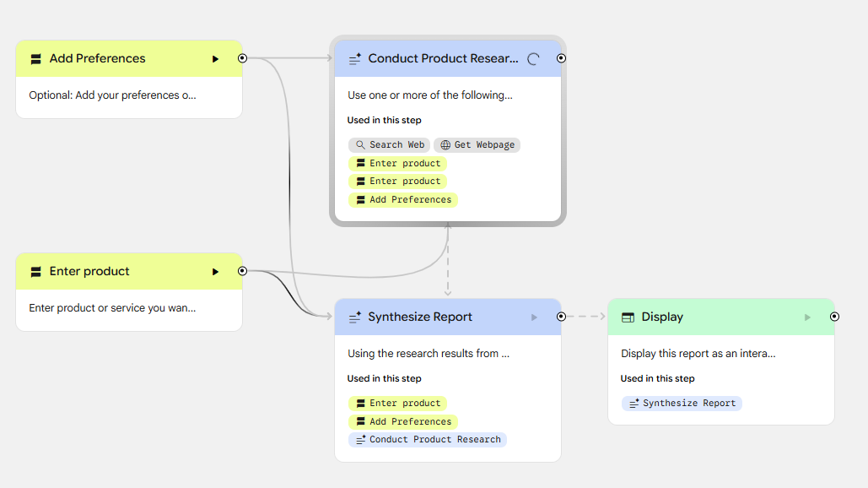868x488 pixels.
Task: Click the Synthesize Report output port
Action: click(x=561, y=317)
